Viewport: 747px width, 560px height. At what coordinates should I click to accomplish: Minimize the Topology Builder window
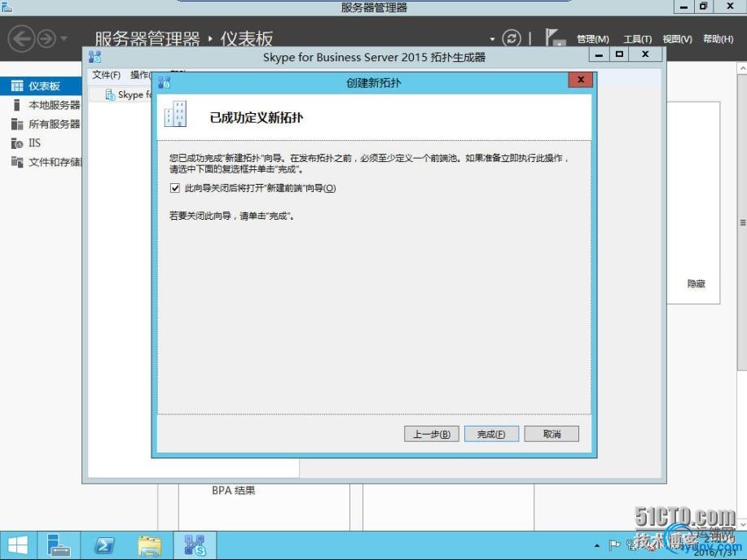[600, 55]
